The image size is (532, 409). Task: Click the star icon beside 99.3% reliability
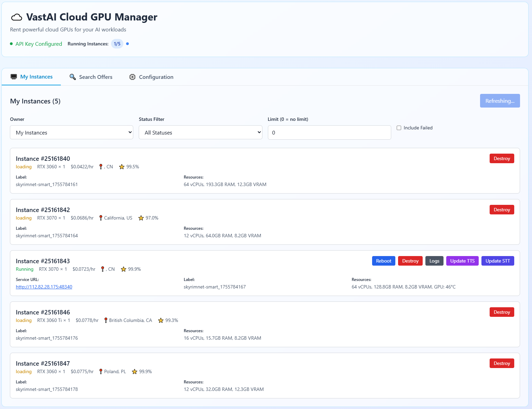tap(161, 321)
